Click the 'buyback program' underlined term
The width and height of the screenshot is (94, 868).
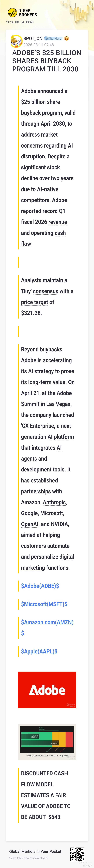click(41, 113)
